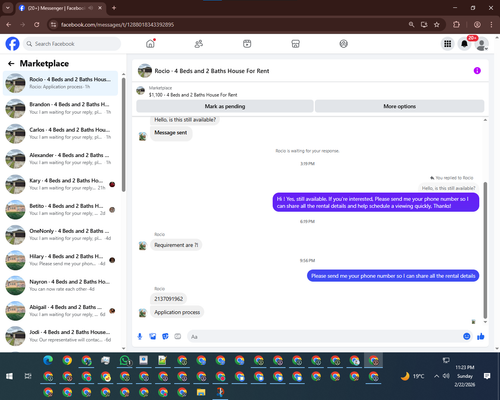Open the account profile menu
500x400 pixels.
pos(482,44)
